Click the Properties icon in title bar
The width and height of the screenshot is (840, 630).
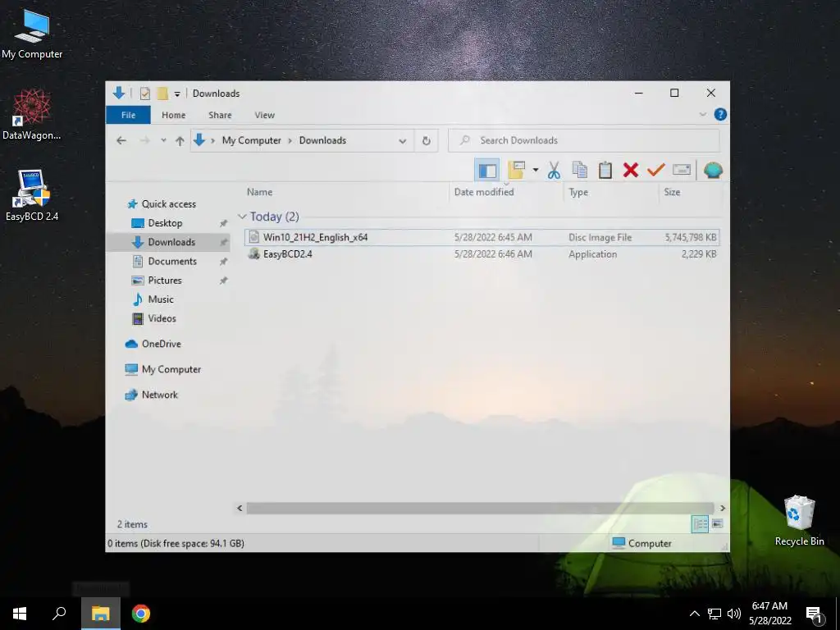pos(144,94)
